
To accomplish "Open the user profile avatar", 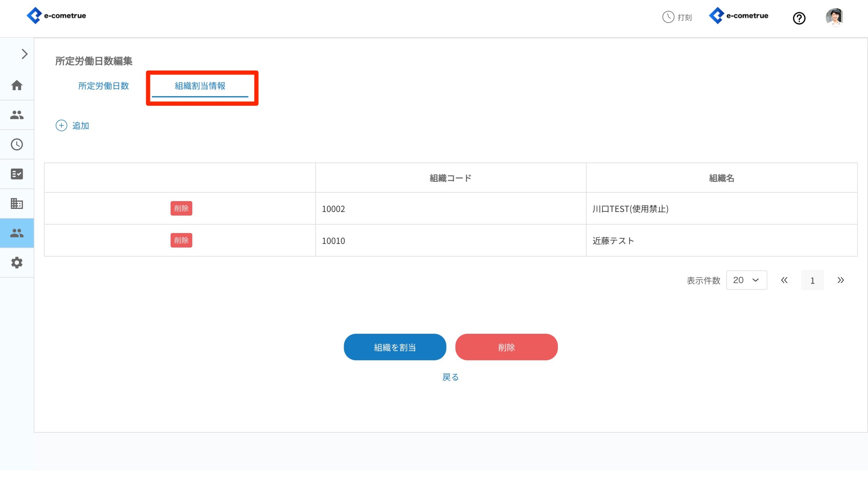I will pos(834,17).
